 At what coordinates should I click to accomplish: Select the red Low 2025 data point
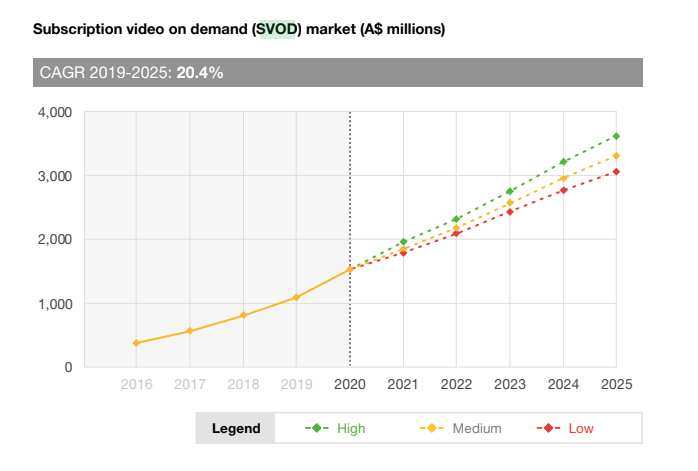[616, 172]
